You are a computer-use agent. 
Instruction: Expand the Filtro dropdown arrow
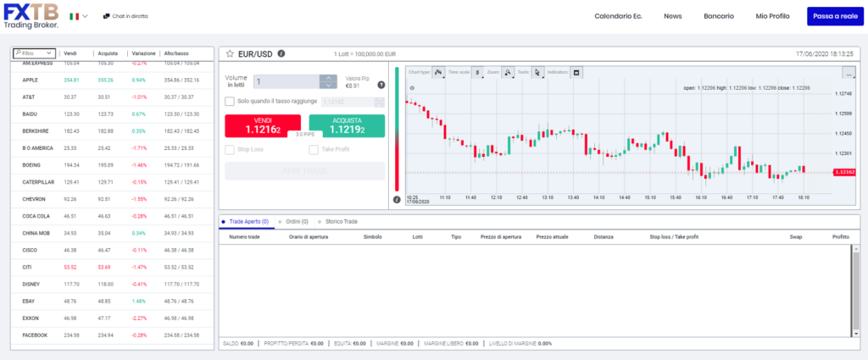50,53
